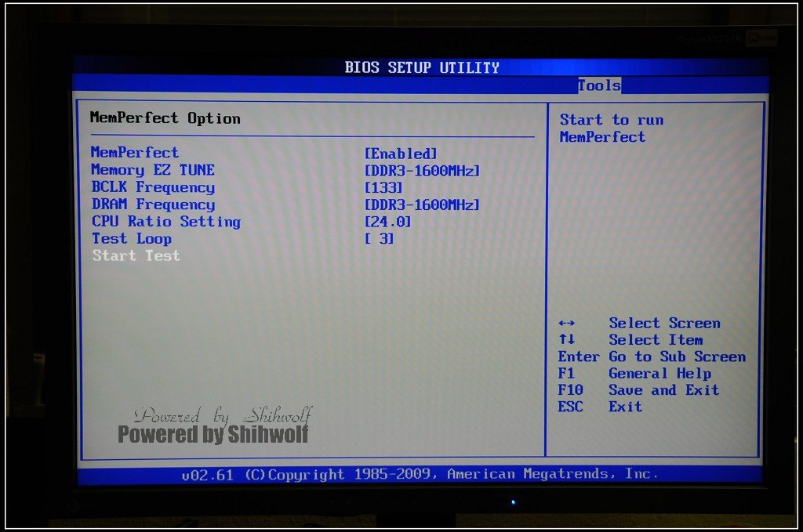Start Test to run MemPerfect
The height and width of the screenshot is (532, 803).
(x=136, y=255)
